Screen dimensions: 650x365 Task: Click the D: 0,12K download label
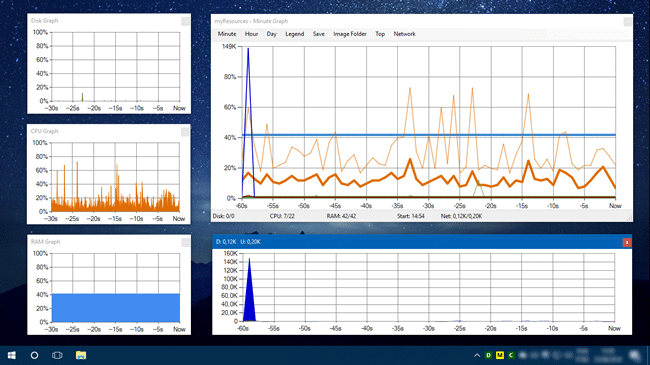(226, 242)
